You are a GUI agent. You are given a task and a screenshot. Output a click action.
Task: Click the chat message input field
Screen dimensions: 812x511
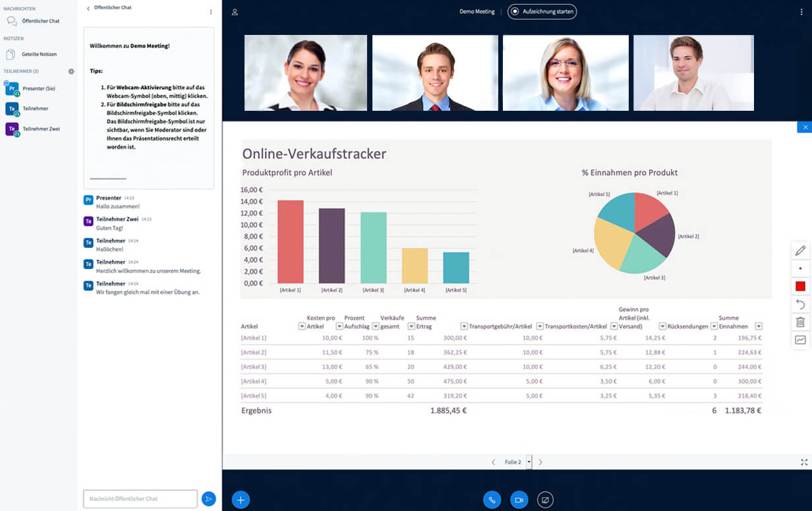[138, 499]
